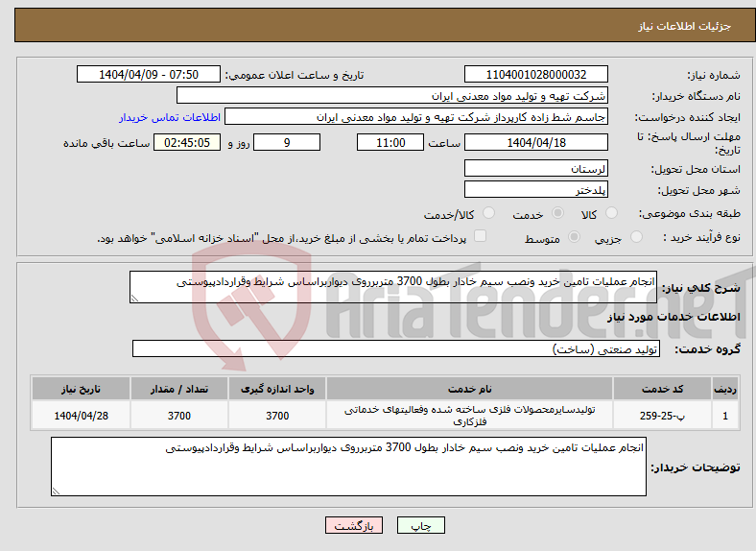Image resolution: width=756 pixels, height=551 pixels.
Task: Click the جزئیات اطلاعات نیاز page title
Action: [685, 26]
